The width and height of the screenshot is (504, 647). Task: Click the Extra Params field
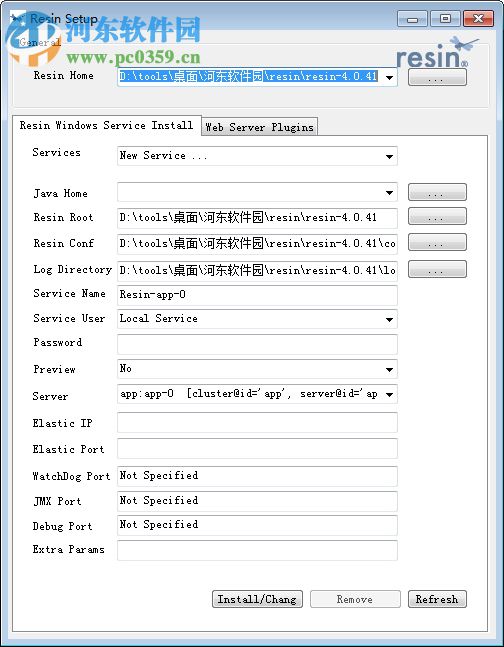[x=257, y=550]
